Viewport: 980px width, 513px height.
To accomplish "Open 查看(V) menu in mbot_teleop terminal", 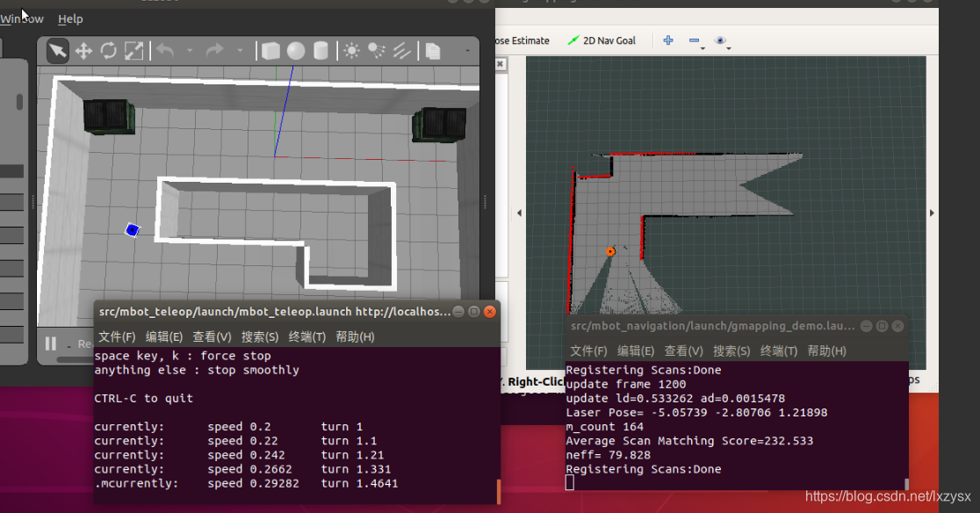I will [x=212, y=336].
